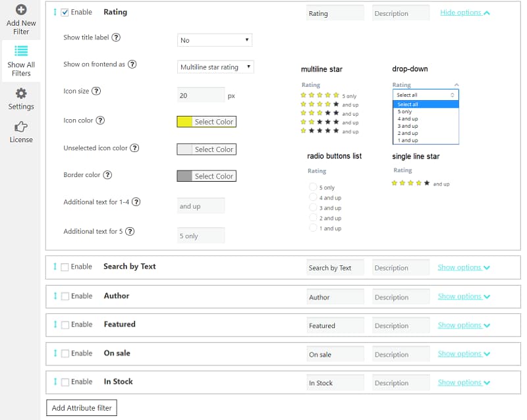This screenshot has width=527, height=420.
Task: Choose '4 and up' in drop-down preview
Action: [426, 119]
